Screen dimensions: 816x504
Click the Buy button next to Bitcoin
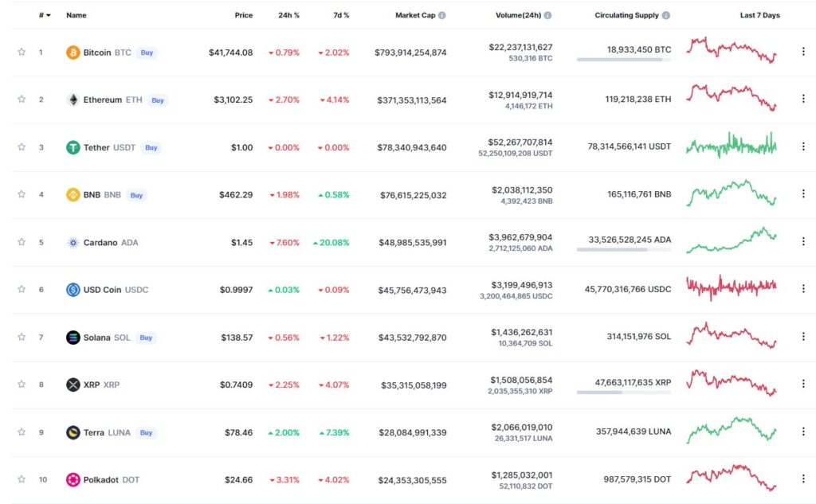147,53
